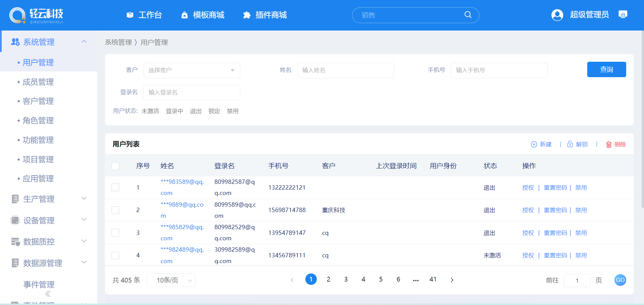Expand the 数据质控 menu chevron

tap(84, 241)
